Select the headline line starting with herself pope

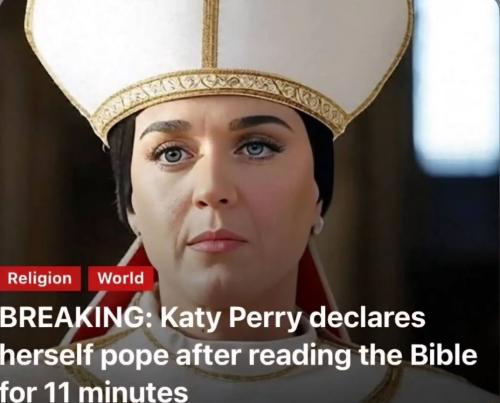coord(238,355)
